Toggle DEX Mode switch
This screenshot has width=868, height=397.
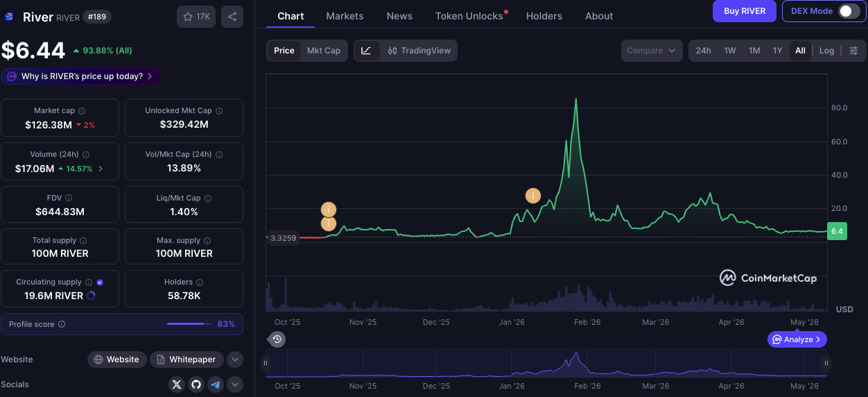(848, 11)
